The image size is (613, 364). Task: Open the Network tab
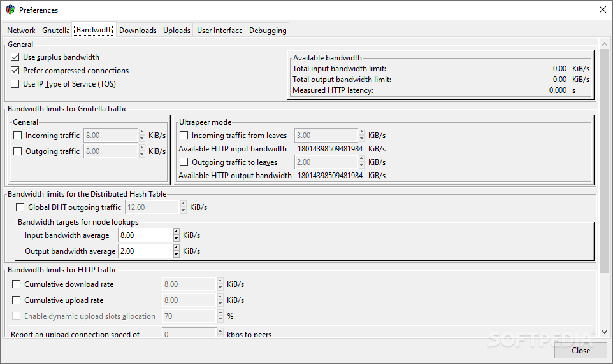coord(21,30)
